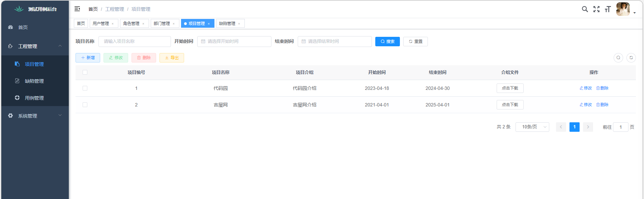Click the red 删除 toolbar button
Screen dimensions: 644x199
(144, 58)
